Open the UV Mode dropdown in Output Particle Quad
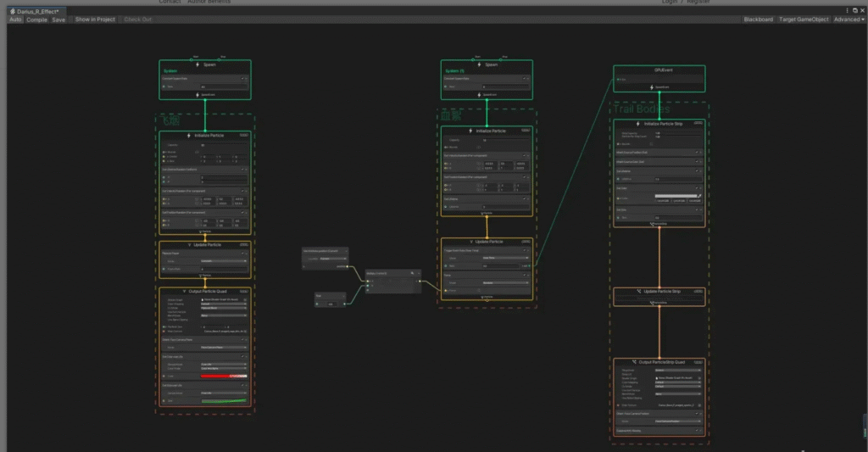This screenshot has width=868, height=452. [x=224, y=308]
